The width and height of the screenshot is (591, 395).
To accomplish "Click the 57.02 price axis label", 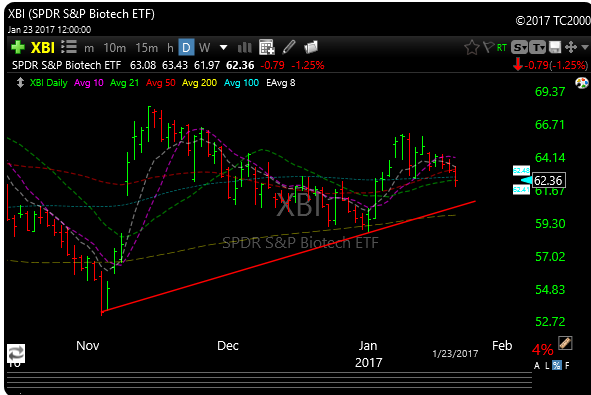I will point(550,257).
